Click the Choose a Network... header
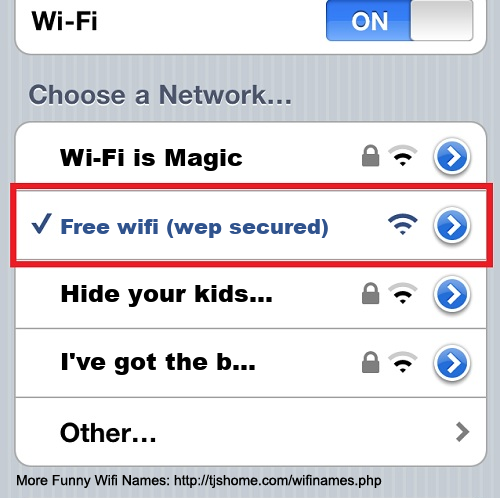This screenshot has width=500, height=498. point(160,95)
